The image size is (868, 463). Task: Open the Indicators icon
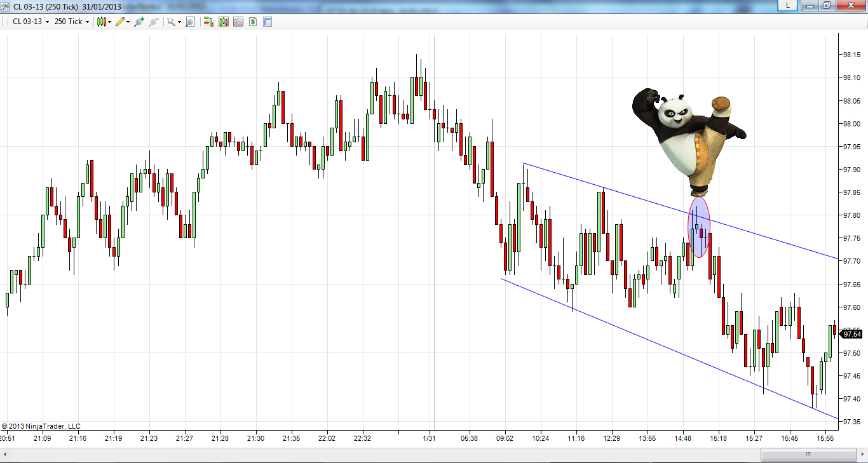(238, 22)
